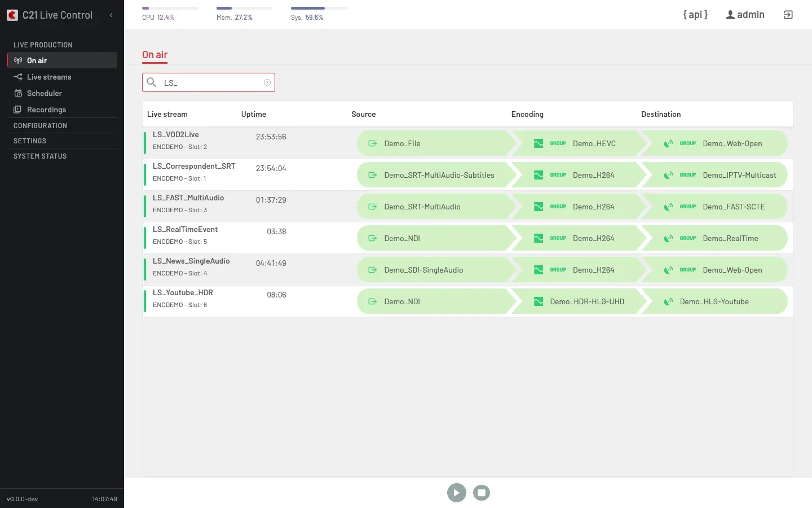Click the source icon beside Demo_File
The height and width of the screenshot is (508, 812).
point(373,143)
